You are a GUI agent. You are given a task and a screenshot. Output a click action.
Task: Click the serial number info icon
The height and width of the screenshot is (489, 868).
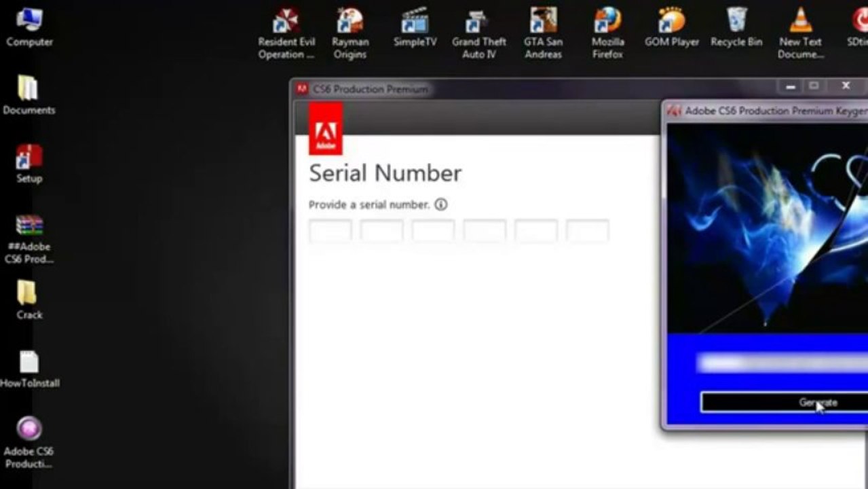point(441,204)
